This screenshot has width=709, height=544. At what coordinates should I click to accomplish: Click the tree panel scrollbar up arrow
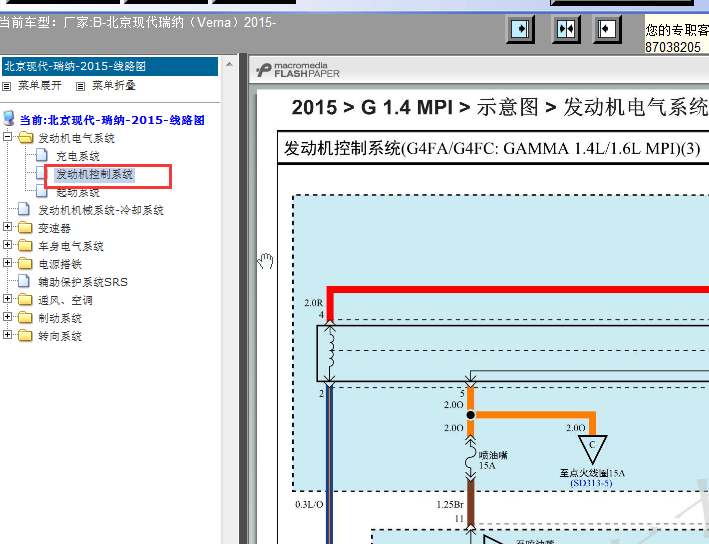[229, 64]
